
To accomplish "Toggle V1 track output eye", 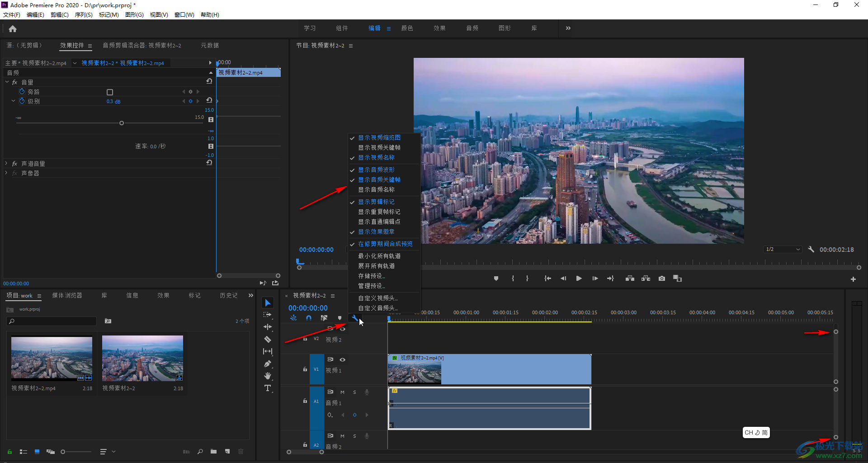I will tap(343, 359).
